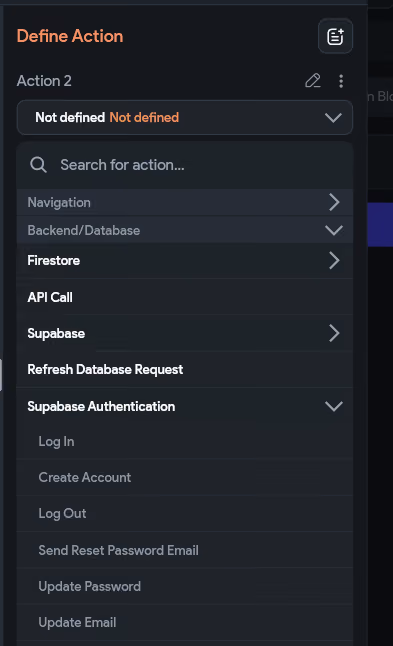Expand the Supabase submenu arrow

point(334,333)
